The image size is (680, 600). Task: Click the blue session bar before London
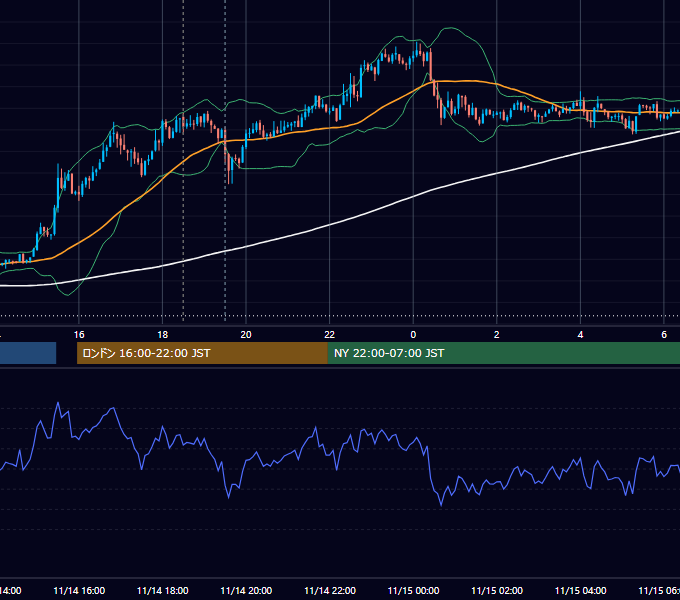(x=28, y=353)
